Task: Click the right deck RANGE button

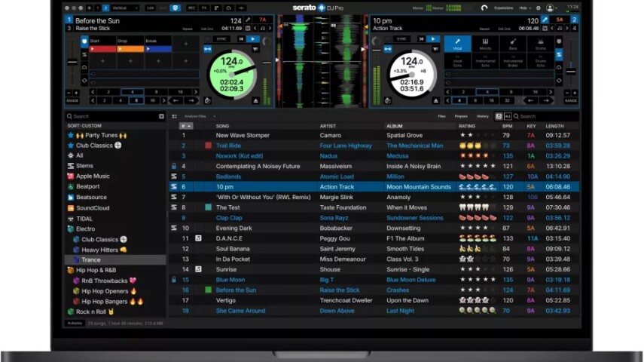Action: [571, 100]
